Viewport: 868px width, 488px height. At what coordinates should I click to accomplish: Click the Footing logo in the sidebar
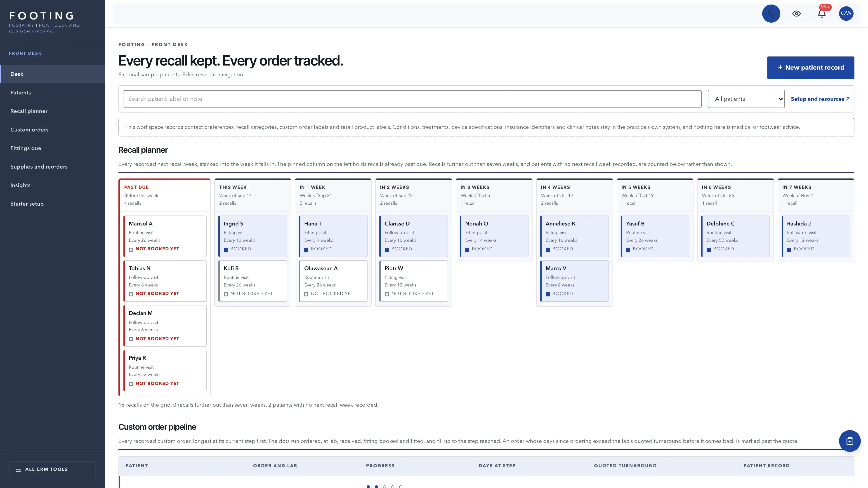point(42,16)
